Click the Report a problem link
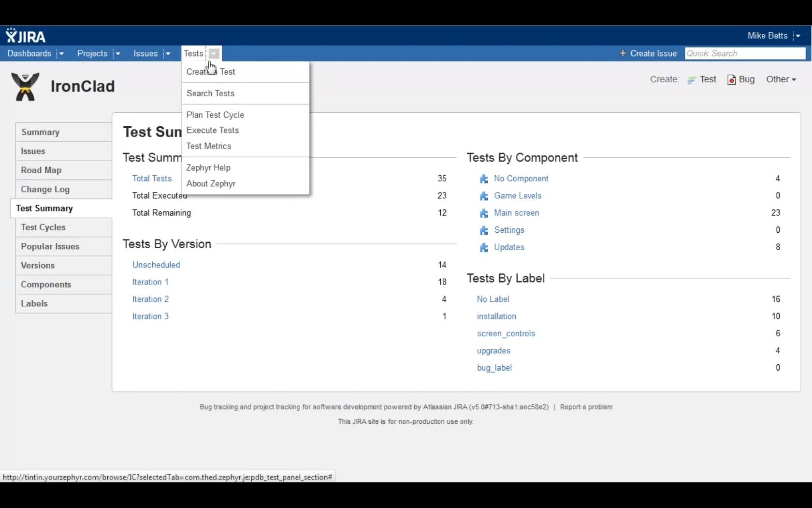This screenshot has height=508, width=812. pyautogui.click(x=586, y=407)
